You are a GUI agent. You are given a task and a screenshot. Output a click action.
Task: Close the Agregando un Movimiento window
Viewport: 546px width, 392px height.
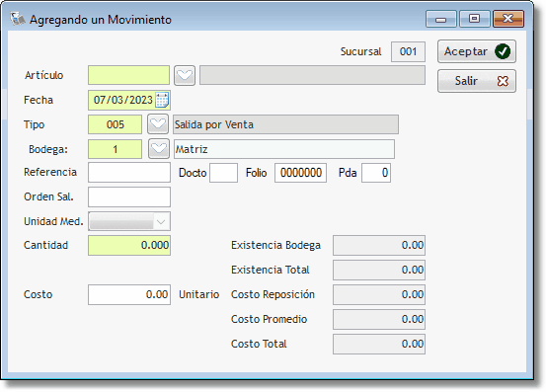[x=508, y=19]
